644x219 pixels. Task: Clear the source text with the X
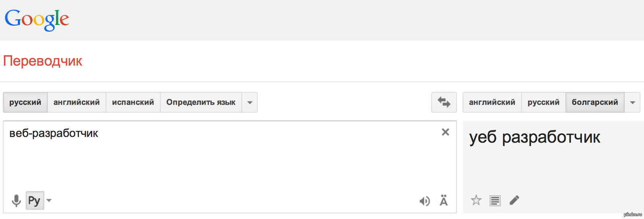tap(445, 132)
